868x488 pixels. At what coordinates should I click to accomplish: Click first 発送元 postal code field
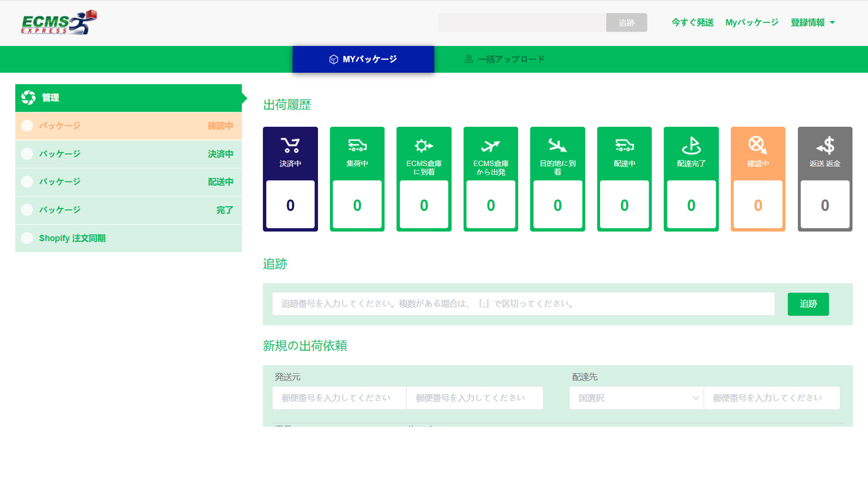(339, 398)
